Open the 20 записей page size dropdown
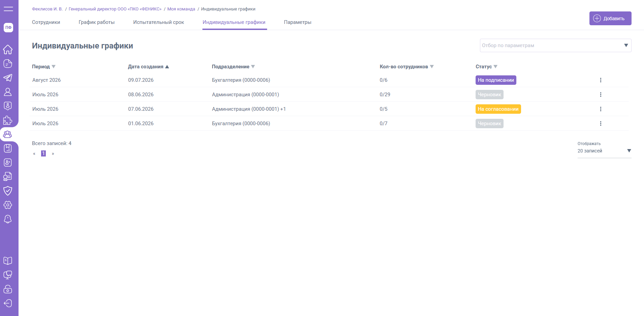Image resolution: width=644 pixels, height=316 pixels. point(604,151)
